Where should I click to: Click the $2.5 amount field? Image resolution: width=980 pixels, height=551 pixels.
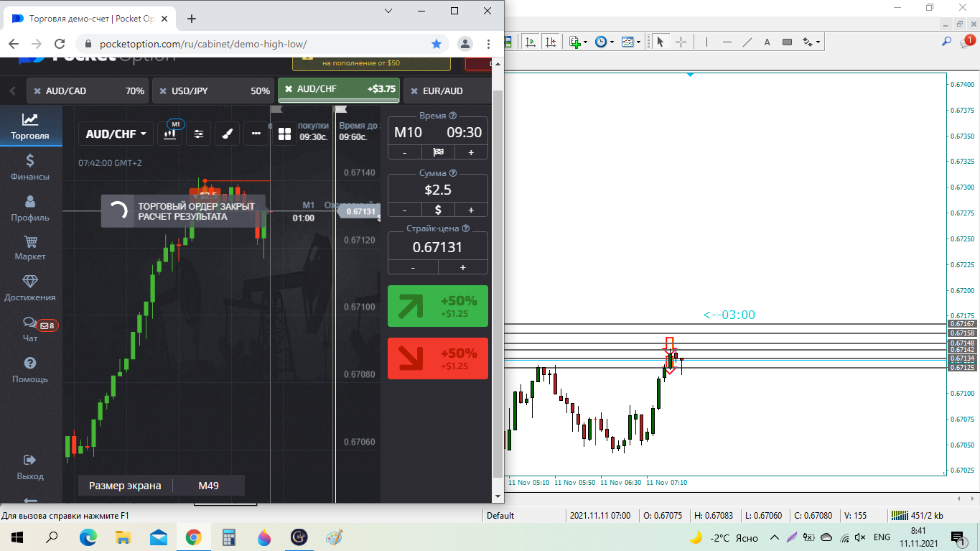(x=438, y=190)
